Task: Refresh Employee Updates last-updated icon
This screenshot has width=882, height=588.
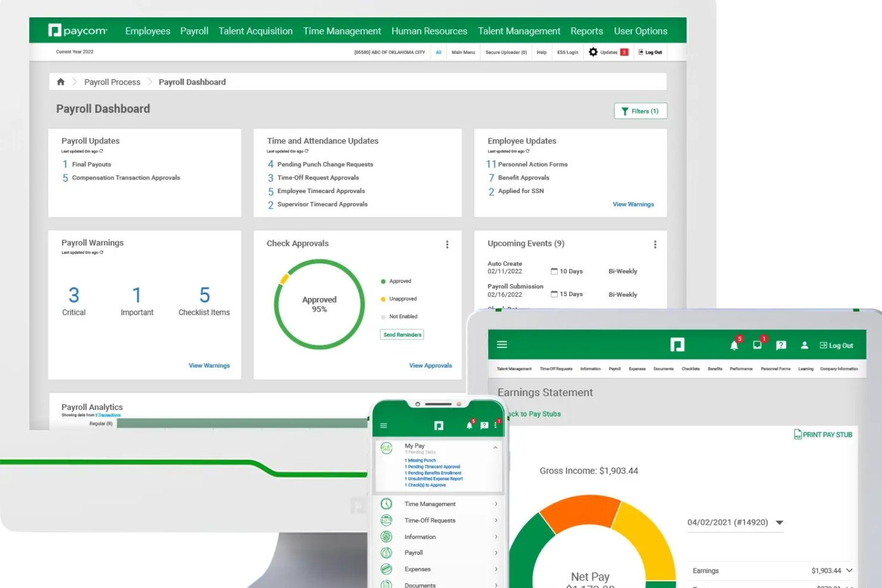Action: tap(527, 151)
